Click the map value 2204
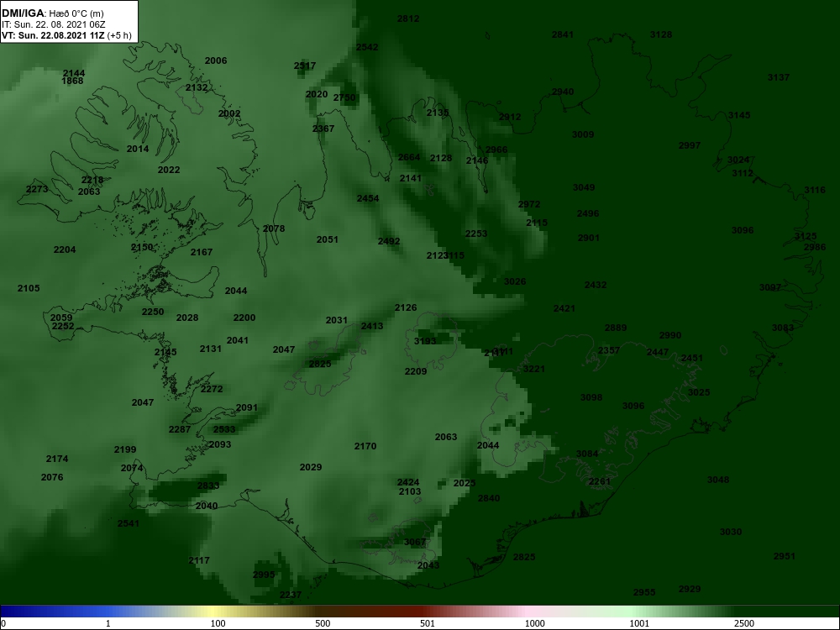The height and width of the screenshot is (630, 840). click(x=65, y=250)
